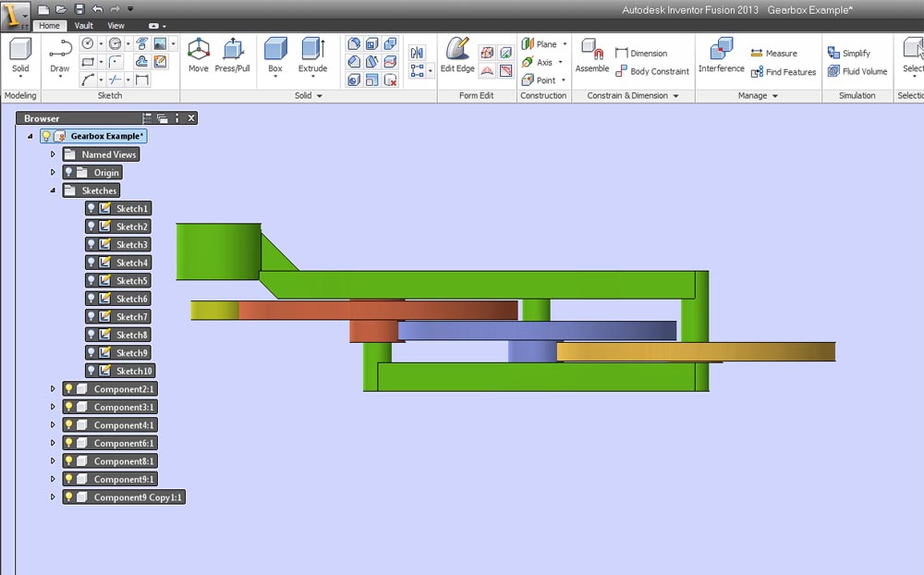Select Component4:1 in the browser
Viewport: 924px width, 575px height.
tap(110, 424)
